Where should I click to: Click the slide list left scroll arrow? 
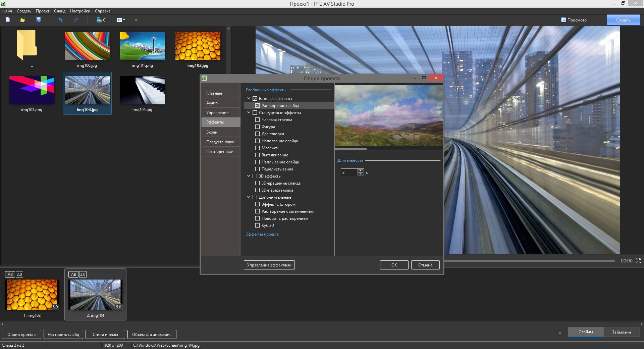click(2, 324)
